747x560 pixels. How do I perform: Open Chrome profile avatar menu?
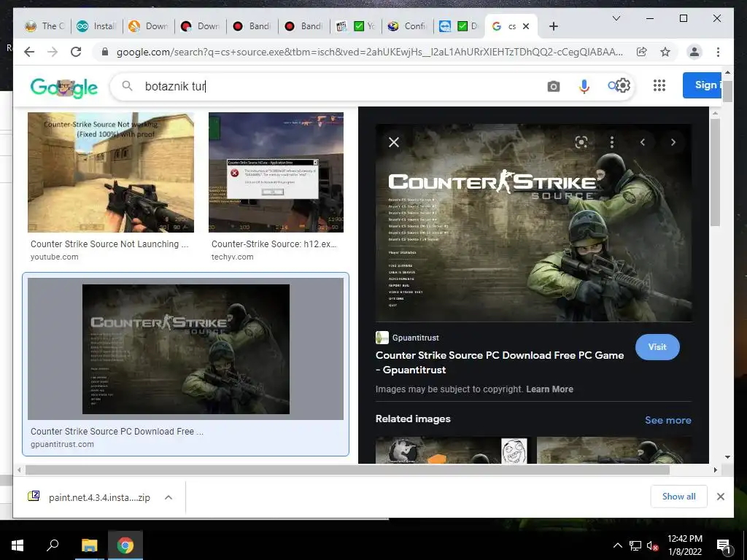[694, 52]
